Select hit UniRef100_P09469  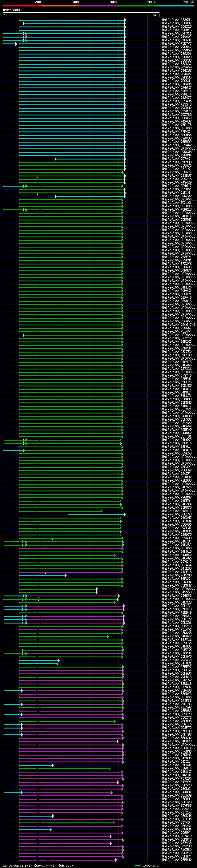coord(177,67)
